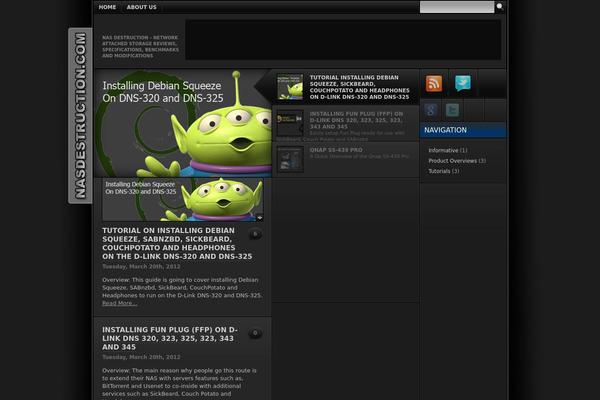The width and height of the screenshot is (600, 400).
Task: Select the QNAP SS-439 Pro slider entry
Action: [x=346, y=159]
